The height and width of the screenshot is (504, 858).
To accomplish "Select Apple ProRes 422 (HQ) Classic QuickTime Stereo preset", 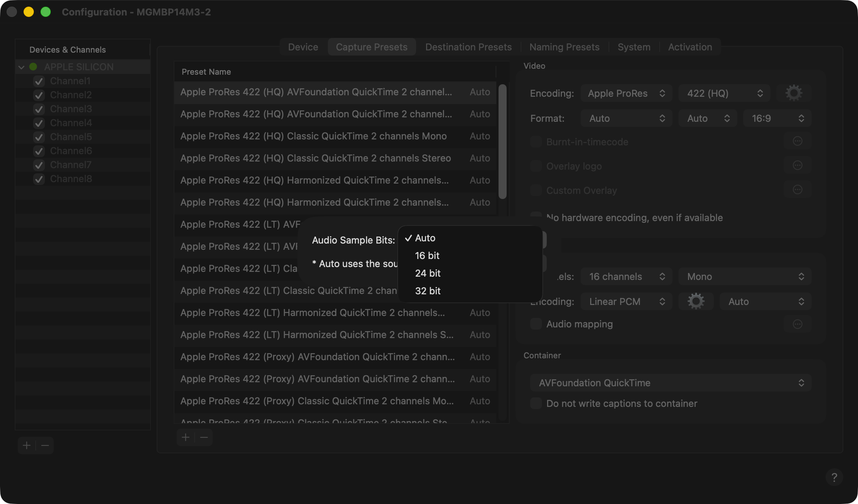I will pos(335,158).
